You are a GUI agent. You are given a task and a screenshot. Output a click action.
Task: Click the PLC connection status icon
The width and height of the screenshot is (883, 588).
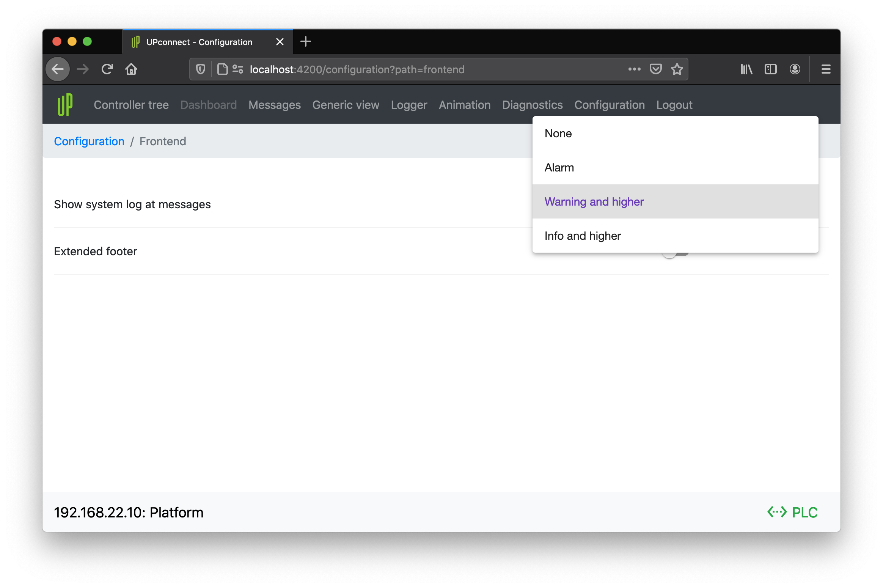point(777,512)
